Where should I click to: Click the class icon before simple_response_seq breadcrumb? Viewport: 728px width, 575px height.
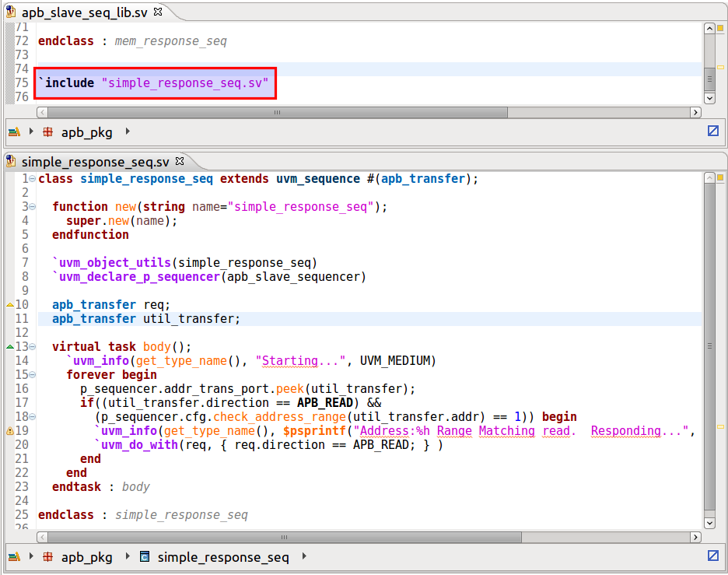point(145,557)
